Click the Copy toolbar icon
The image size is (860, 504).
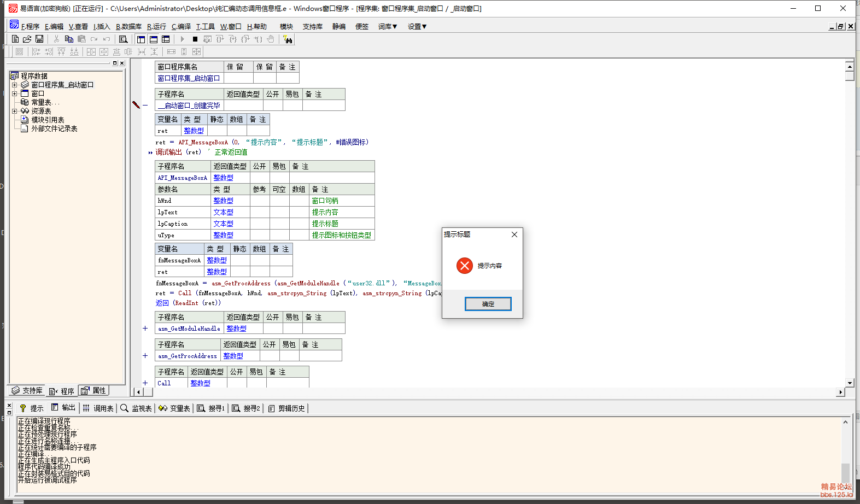pos(69,39)
